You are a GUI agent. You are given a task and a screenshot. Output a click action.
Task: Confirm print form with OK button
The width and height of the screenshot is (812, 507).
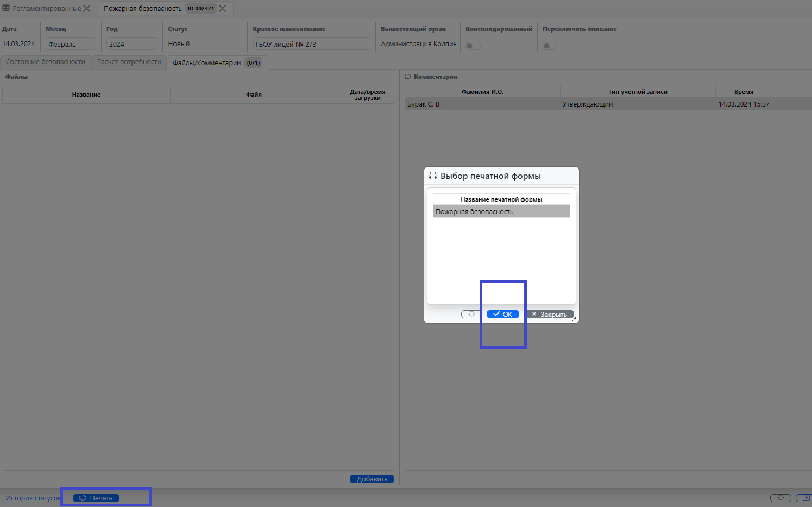coord(503,314)
